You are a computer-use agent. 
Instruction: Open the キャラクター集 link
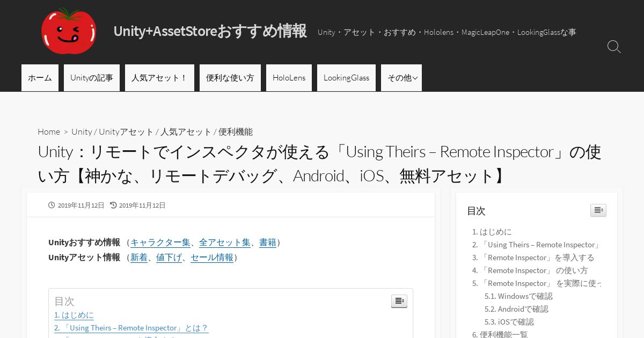point(160,243)
